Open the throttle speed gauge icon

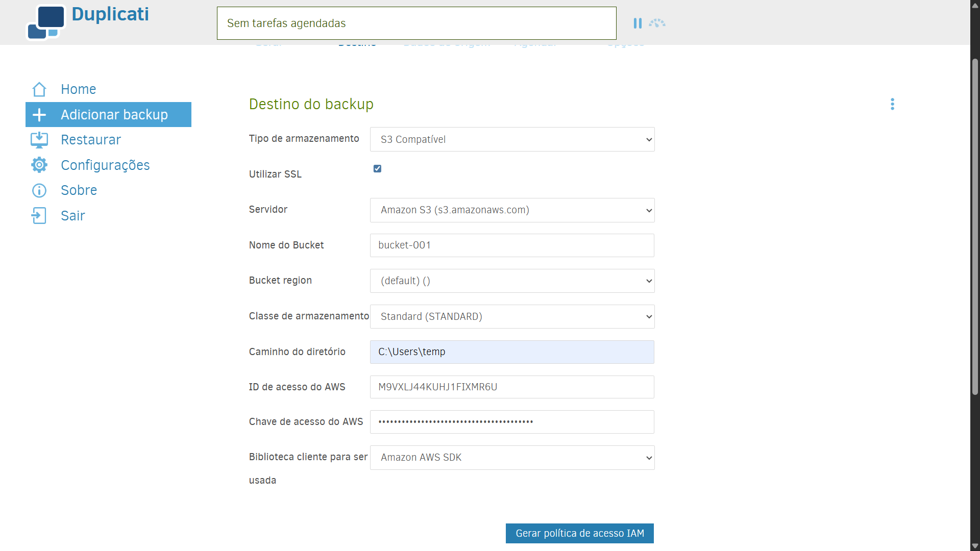point(657,23)
